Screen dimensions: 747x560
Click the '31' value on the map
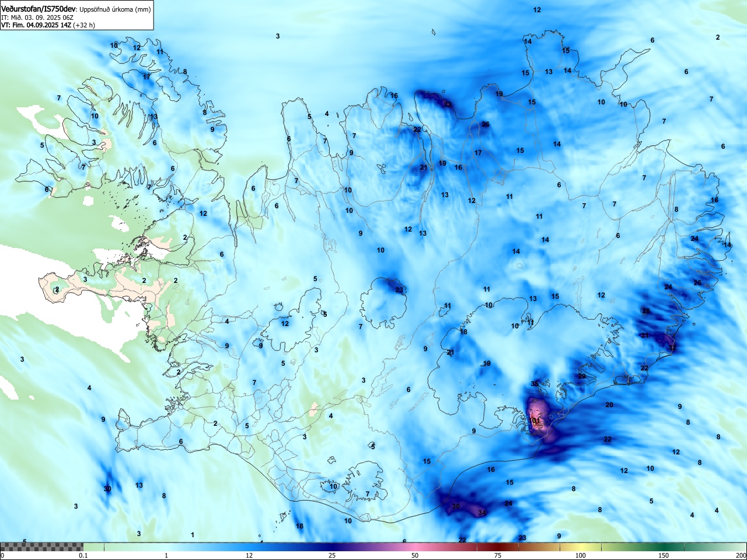644,335
